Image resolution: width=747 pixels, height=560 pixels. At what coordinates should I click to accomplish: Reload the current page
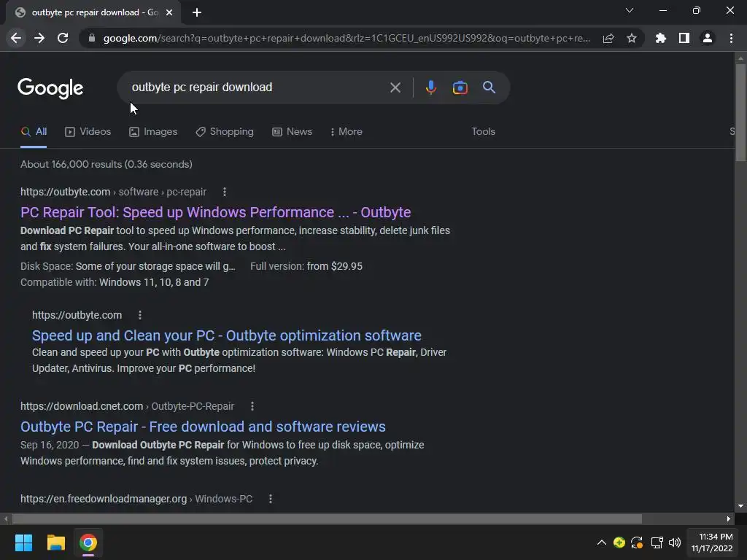point(63,38)
